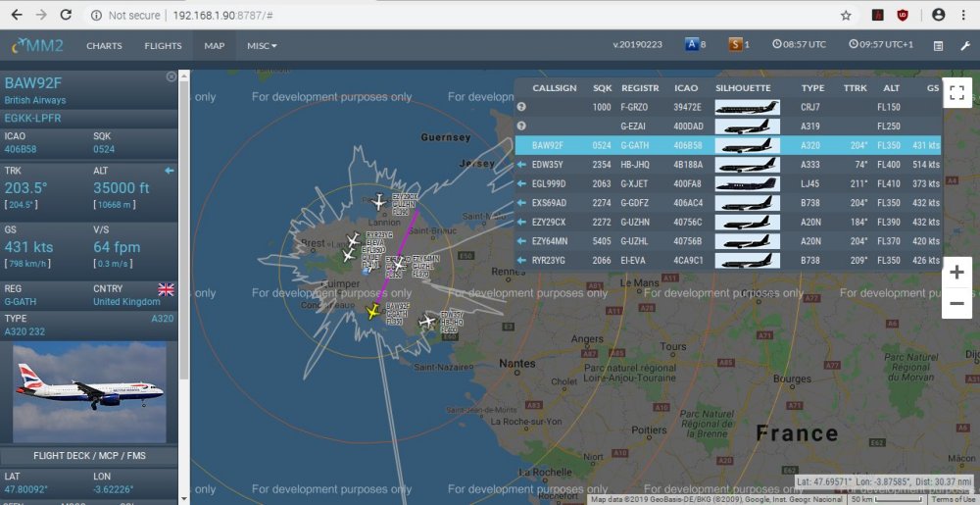Switch to the MAP tab
980x505 pixels.
point(215,46)
